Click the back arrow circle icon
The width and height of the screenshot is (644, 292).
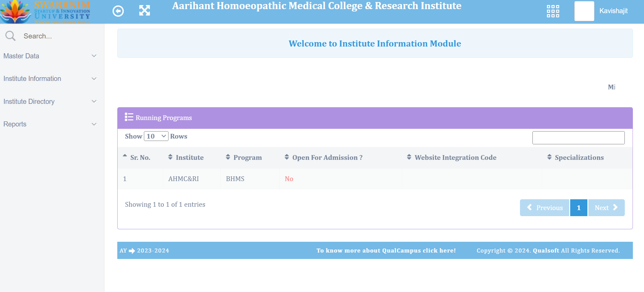point(118,11)
